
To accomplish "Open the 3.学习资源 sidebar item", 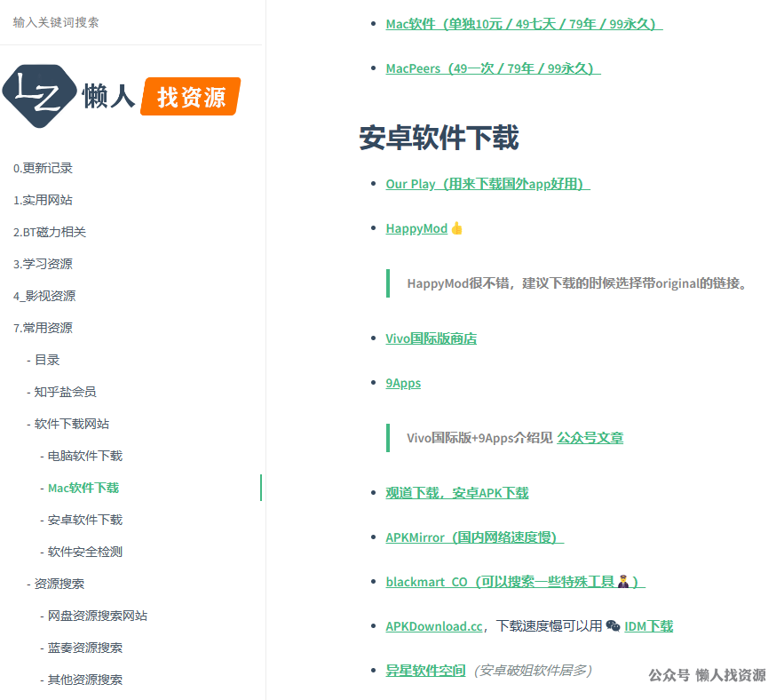I will [43, 264].
